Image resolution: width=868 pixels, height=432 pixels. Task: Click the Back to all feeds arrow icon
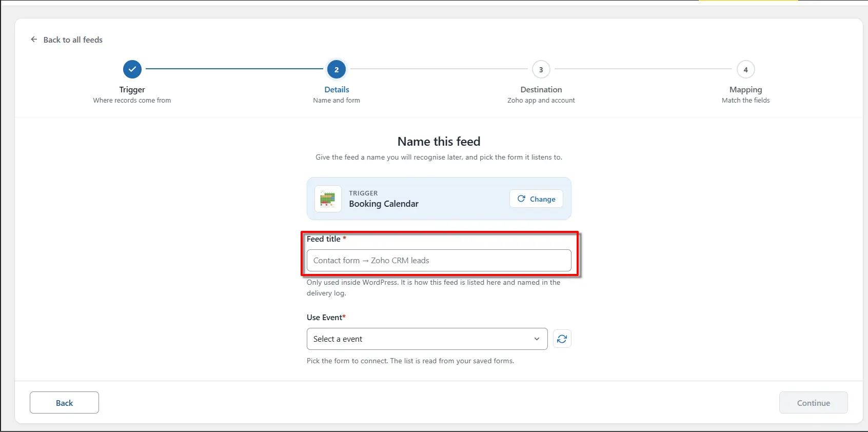click(34, 40)
